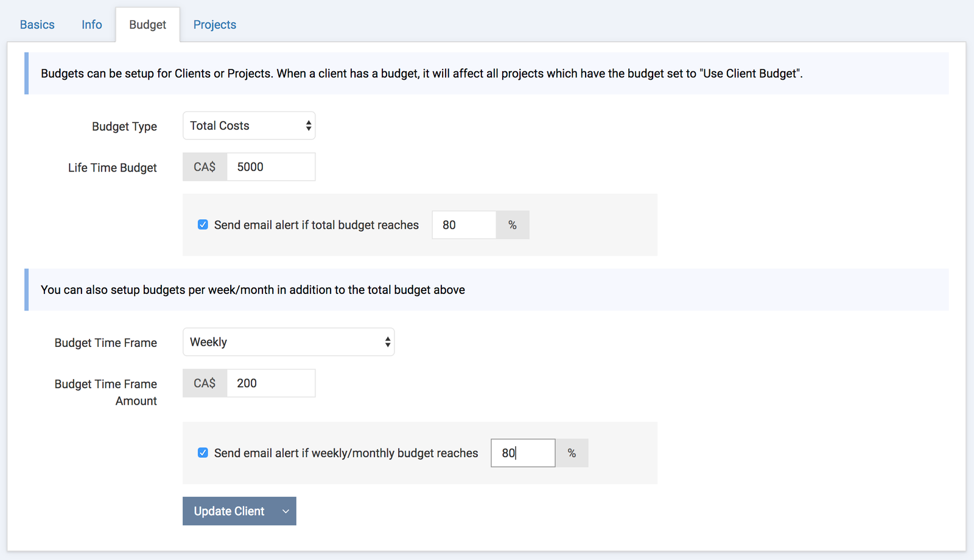Click the % suffix of total budget alert
Viewport: 974px width, 560px height.
click(x=513, y=225)
